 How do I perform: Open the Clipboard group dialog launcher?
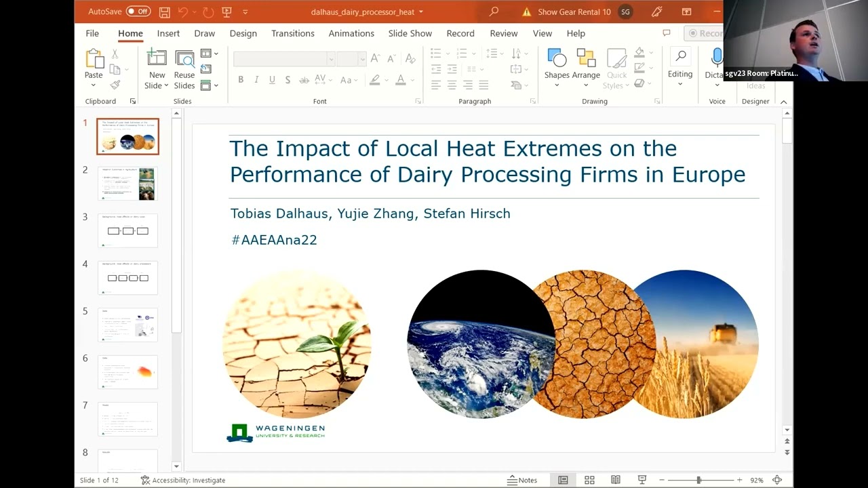[x=132, y=102]
